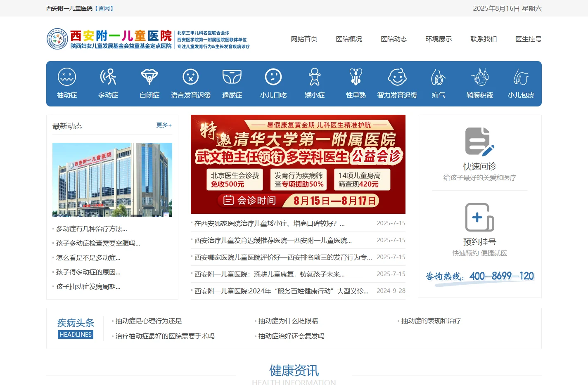The height and width of the screenshot is (385, 588).
Task: Select the 遗尿症 diaper icon
Action: 232,77
